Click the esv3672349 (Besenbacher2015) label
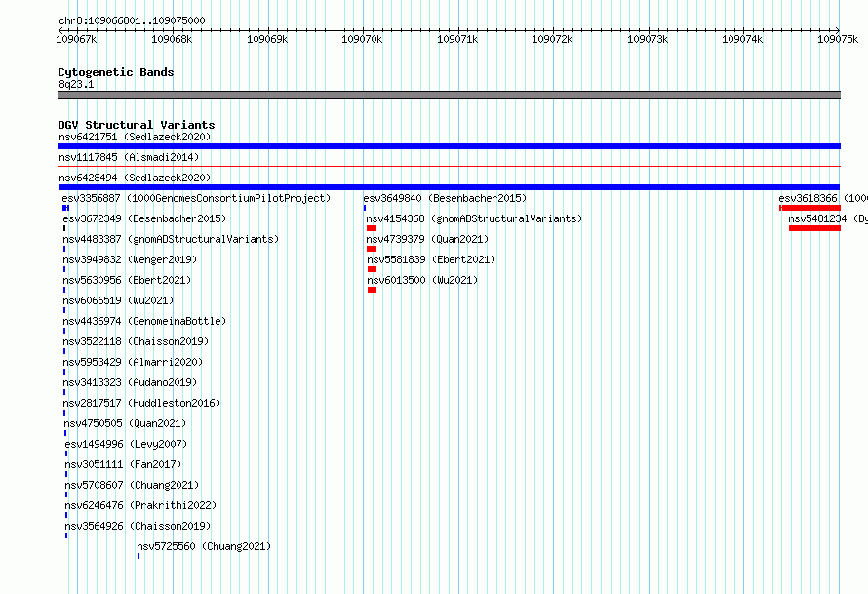 pyautogui.click(x=144, y=218)
